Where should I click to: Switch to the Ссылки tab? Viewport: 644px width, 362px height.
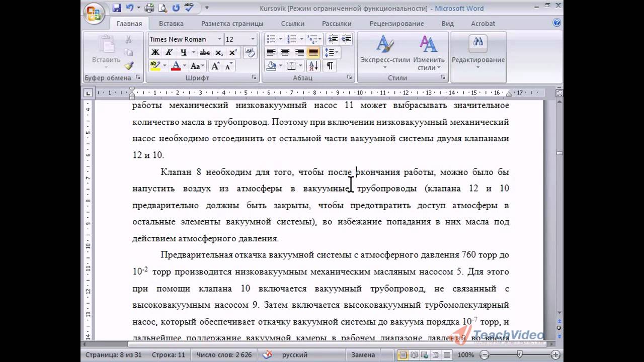point(293,24)
